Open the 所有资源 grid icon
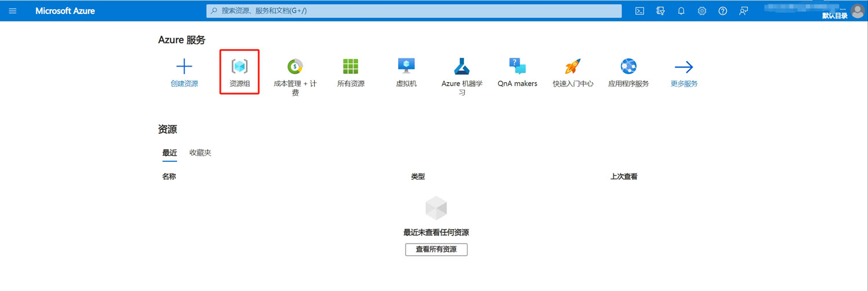868x291 pixels. [x=351, y=67]
